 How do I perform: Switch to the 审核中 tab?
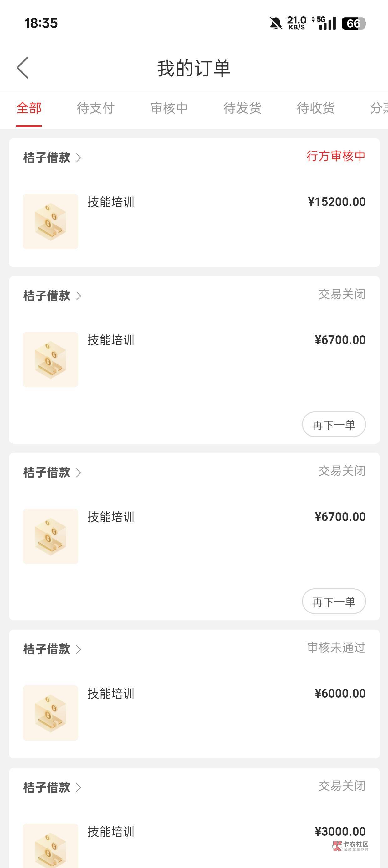(169, 108)
